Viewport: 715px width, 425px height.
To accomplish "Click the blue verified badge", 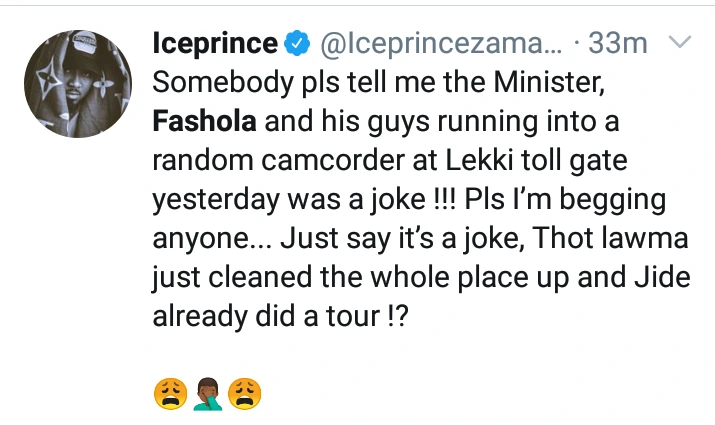I will point(295,44).
